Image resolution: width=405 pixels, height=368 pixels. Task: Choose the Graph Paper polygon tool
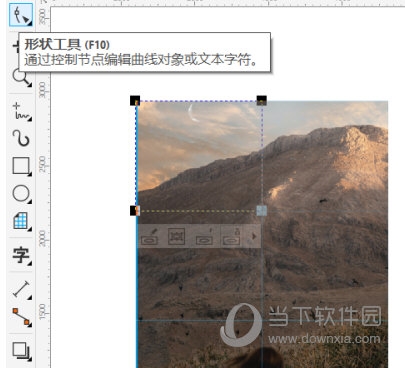click(22, 221)
